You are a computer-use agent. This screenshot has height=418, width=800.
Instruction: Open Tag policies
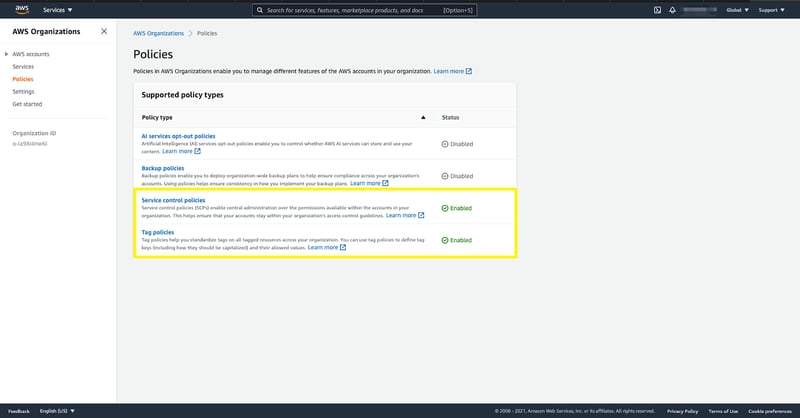pyautogui.click(x=158, y=232)
